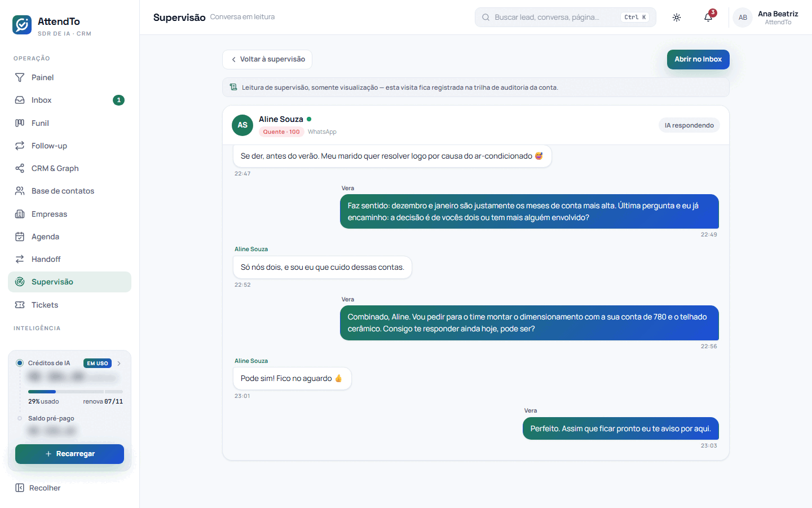This screenshot has width=812, height=508.
Task: Click Abrir no Inbox button
Action: 698,59
